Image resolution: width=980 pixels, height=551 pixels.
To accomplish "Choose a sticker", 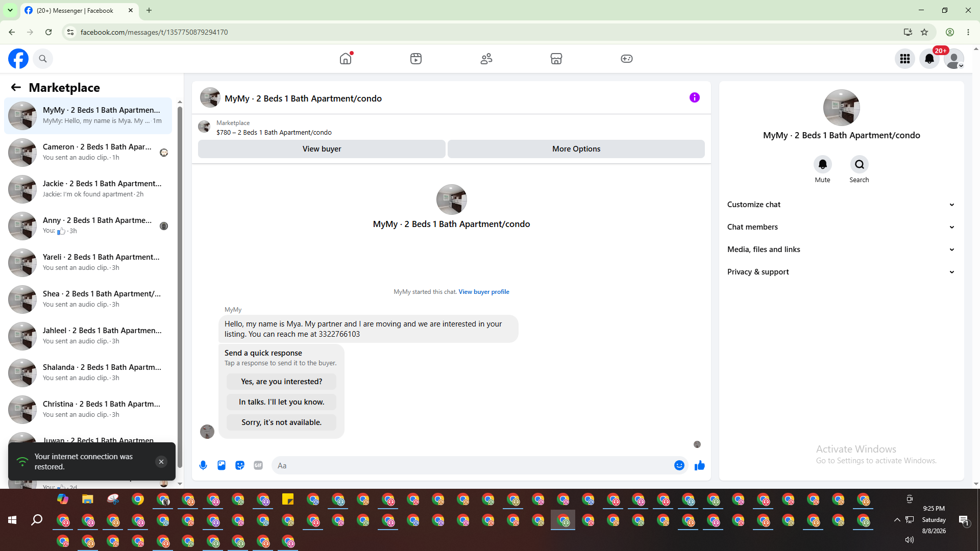I will [240, 465].
